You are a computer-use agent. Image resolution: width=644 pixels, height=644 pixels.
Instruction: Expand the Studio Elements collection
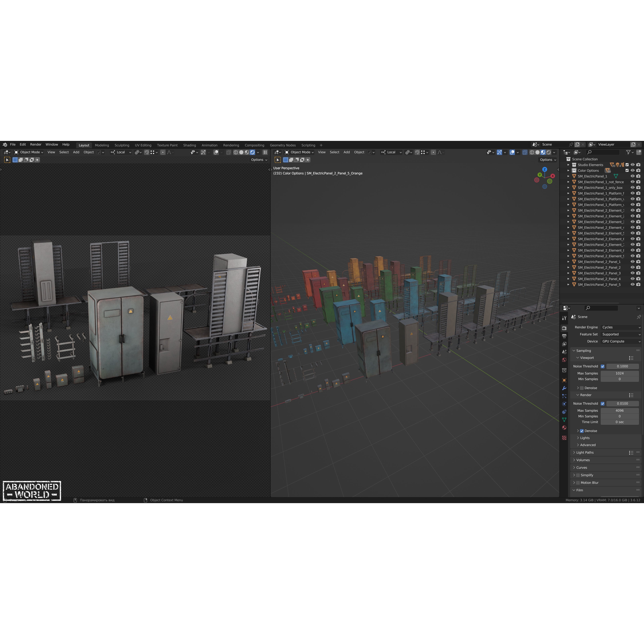pyautogui.click(x=568, y=165)
